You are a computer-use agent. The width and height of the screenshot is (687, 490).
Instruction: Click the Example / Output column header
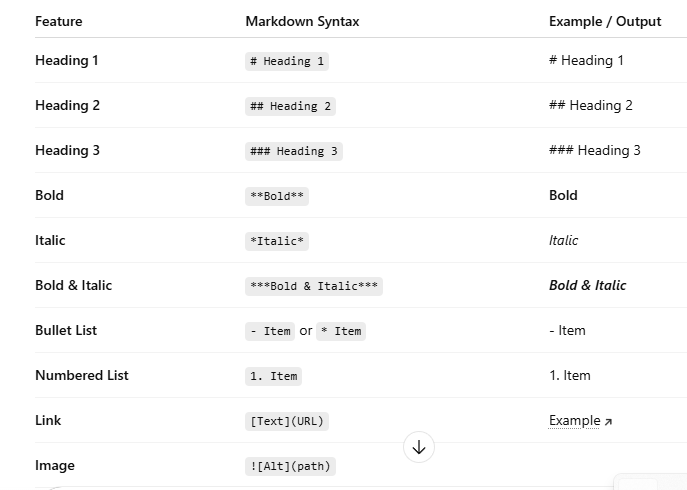(604, 21)
